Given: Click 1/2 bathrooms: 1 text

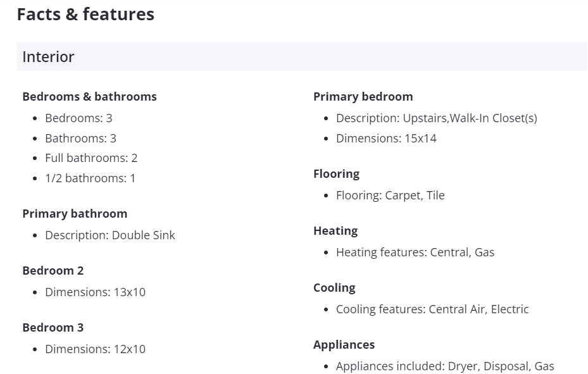Looking at the screenshot, I should 90,178.
